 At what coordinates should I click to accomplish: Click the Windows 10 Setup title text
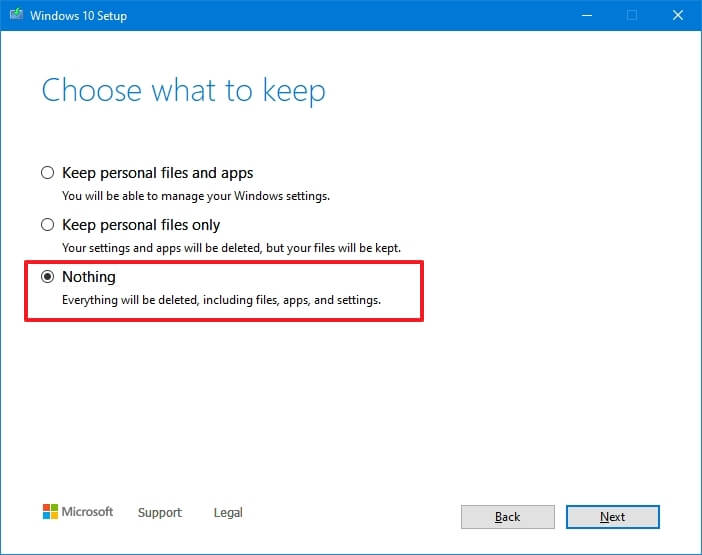pyautogui.click(x=77, y=16)
